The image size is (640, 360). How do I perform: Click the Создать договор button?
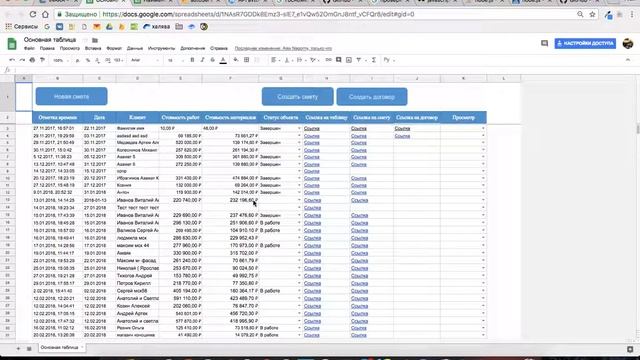372,97
